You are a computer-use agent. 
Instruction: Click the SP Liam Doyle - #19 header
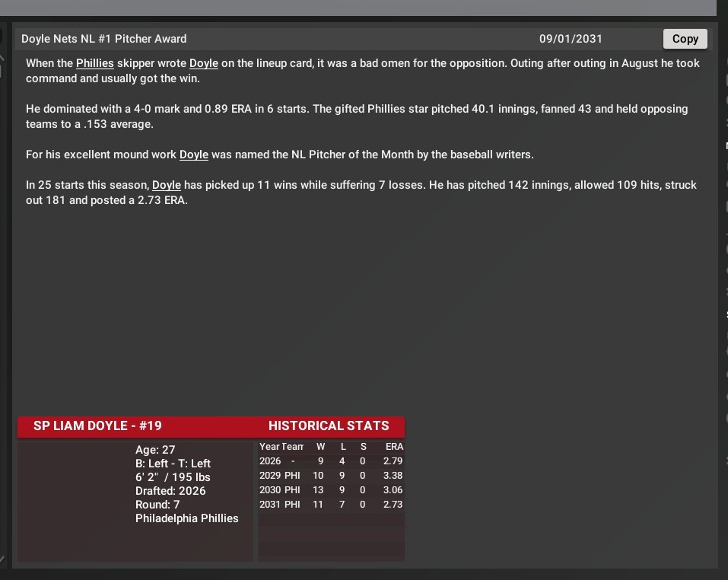pos(97,426)
